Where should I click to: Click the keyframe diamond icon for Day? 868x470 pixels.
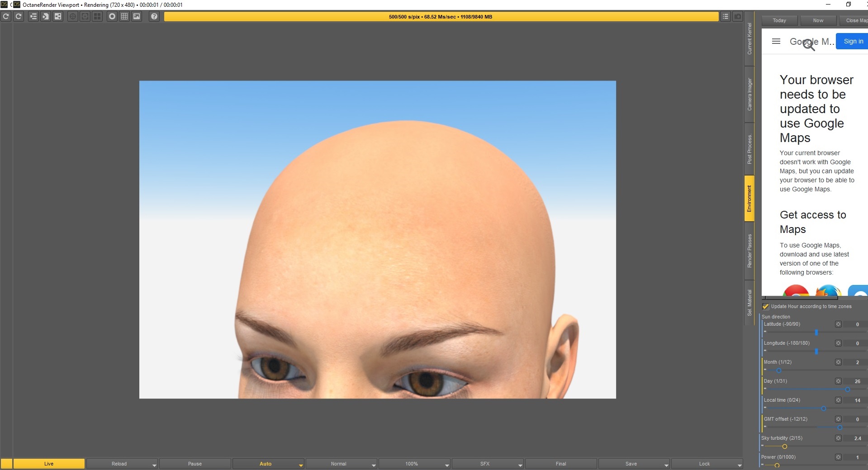click(x=838, y=381)
